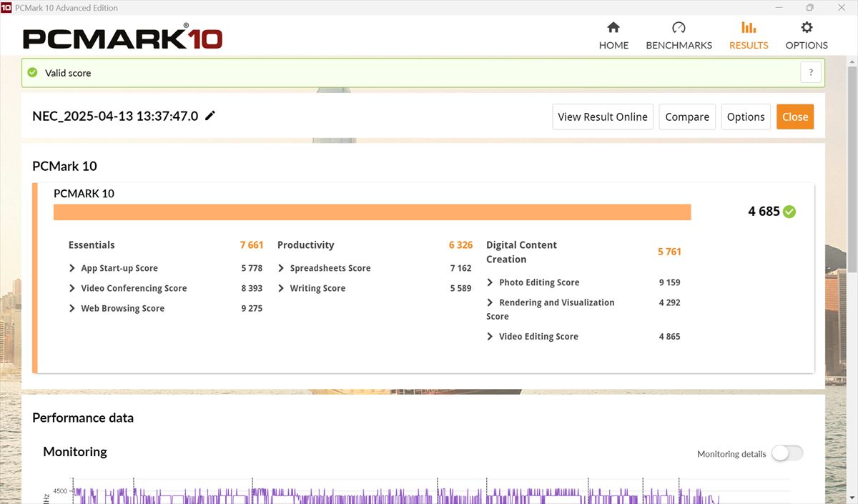858x504 pixels.
Task: Close the result with orange Close button
Action: (x=795, y=117)
